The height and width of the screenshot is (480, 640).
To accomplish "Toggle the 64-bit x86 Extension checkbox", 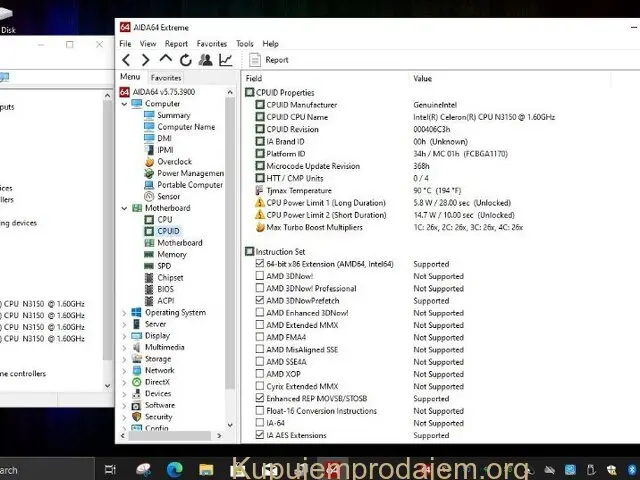I will point(260,264).
